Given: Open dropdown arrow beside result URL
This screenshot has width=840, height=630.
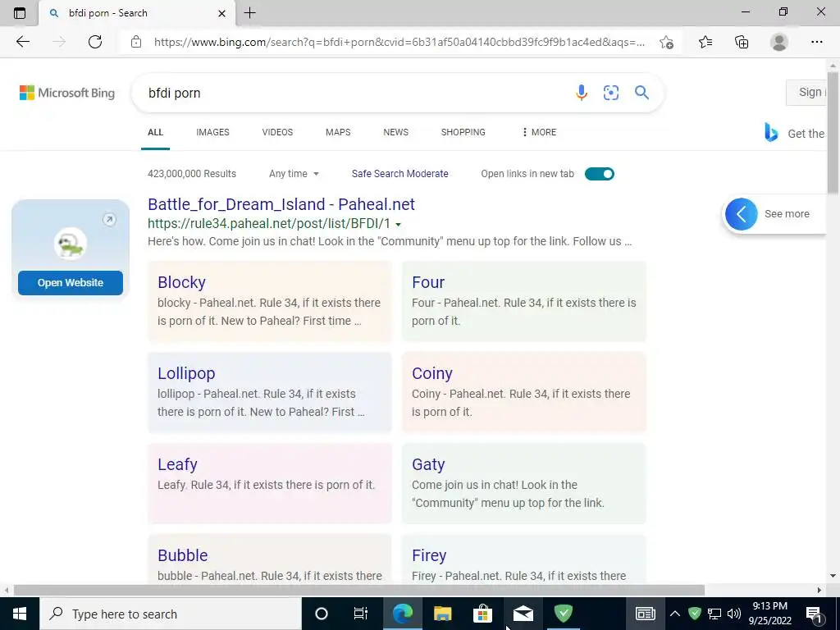Looking at the screenshot, I should click(398, 225).
